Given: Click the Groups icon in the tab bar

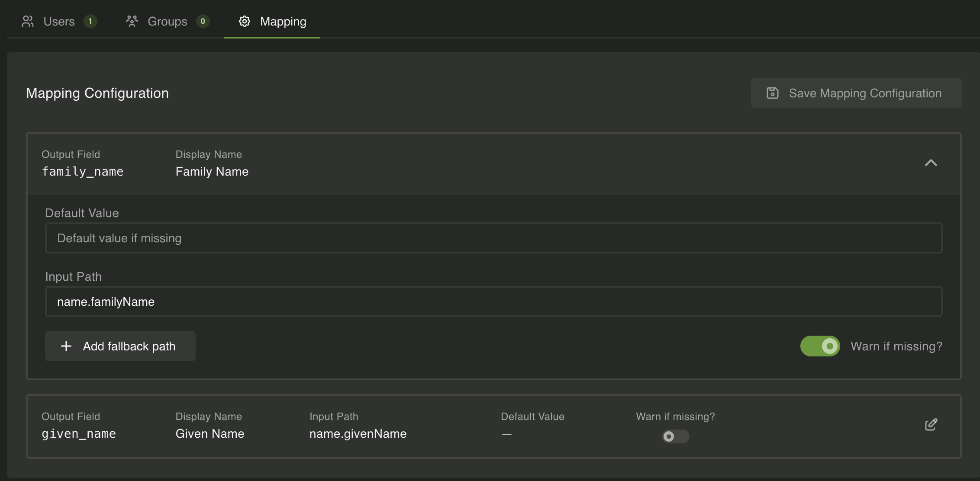Looking at the screenshot, I should point(132,21).
